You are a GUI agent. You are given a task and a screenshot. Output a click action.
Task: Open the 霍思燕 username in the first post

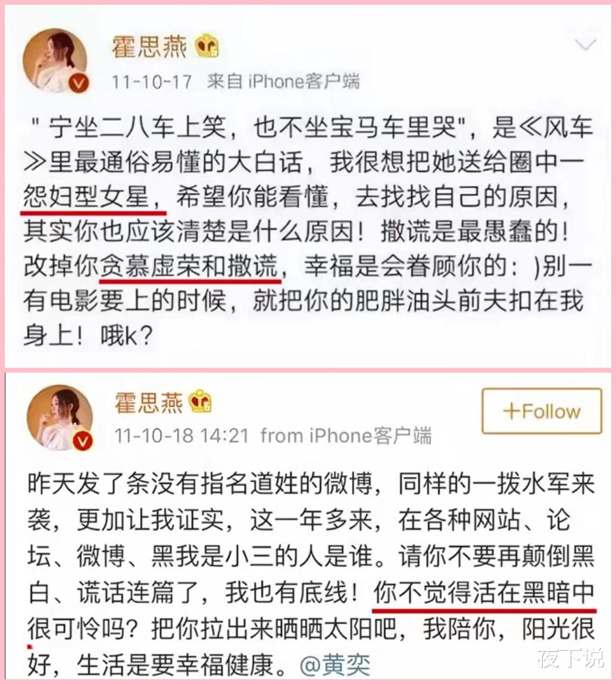tap(149, 46)
